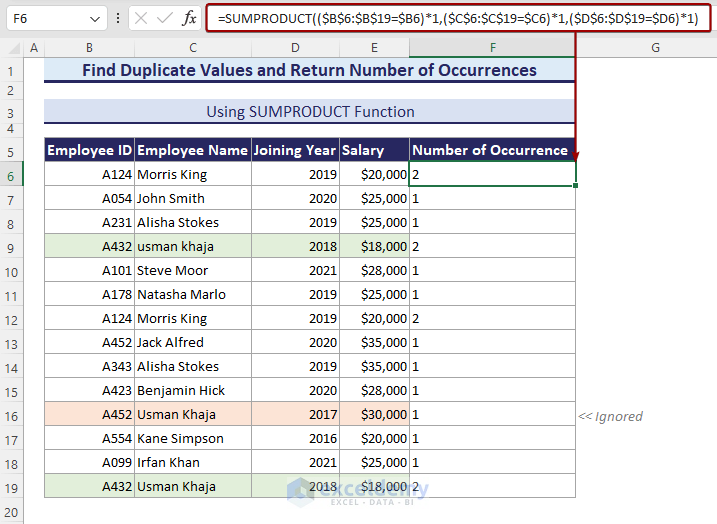Click the Cancel X icon in formula bar
This screenshot has width=717, height=524.
[x=141, y=19]
